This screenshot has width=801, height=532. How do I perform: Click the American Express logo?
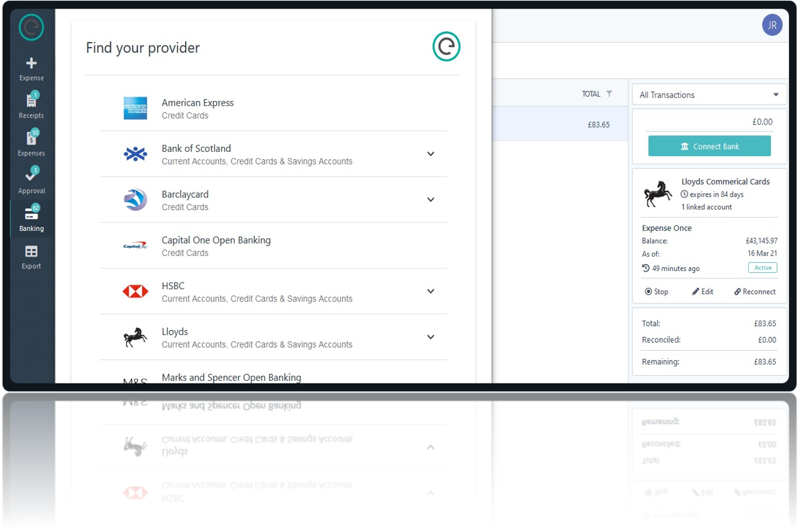(136, 109)
